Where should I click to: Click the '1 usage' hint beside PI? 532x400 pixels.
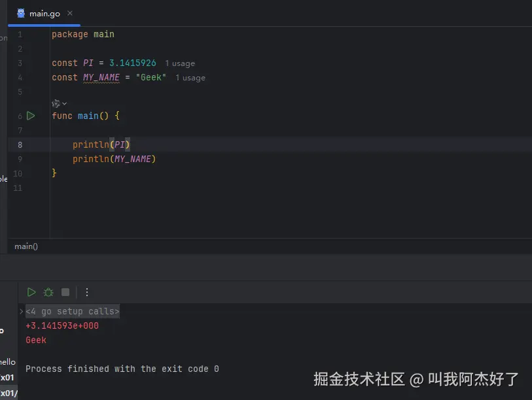(179, 63)
